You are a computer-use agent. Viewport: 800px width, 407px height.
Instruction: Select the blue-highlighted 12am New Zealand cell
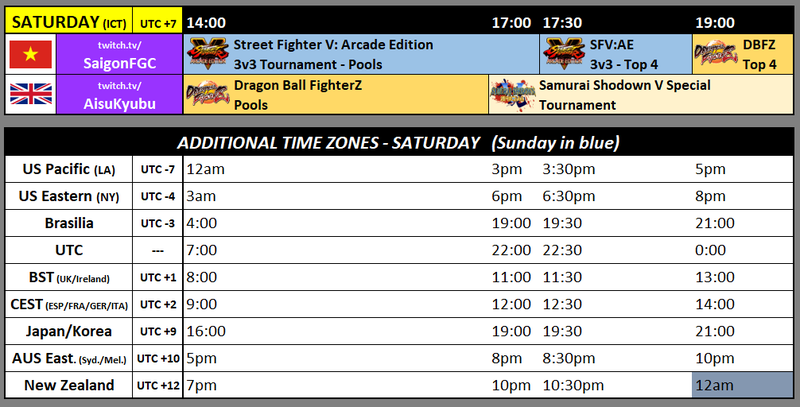[x=742, y=385]
